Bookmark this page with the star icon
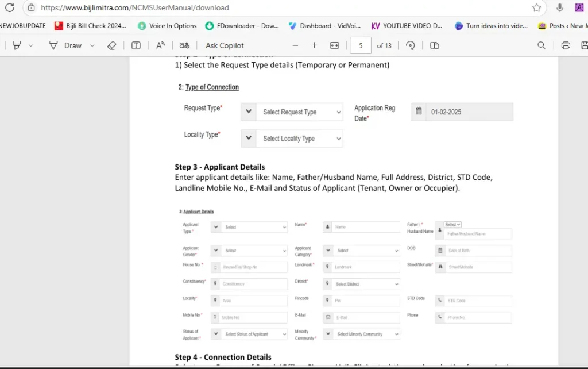The width and height of the screenshot is (588, 369). tap(536, 7)
